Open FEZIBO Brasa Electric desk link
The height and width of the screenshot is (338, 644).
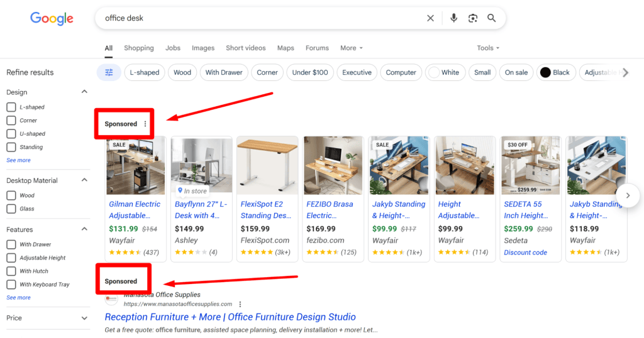click(330, 210)
